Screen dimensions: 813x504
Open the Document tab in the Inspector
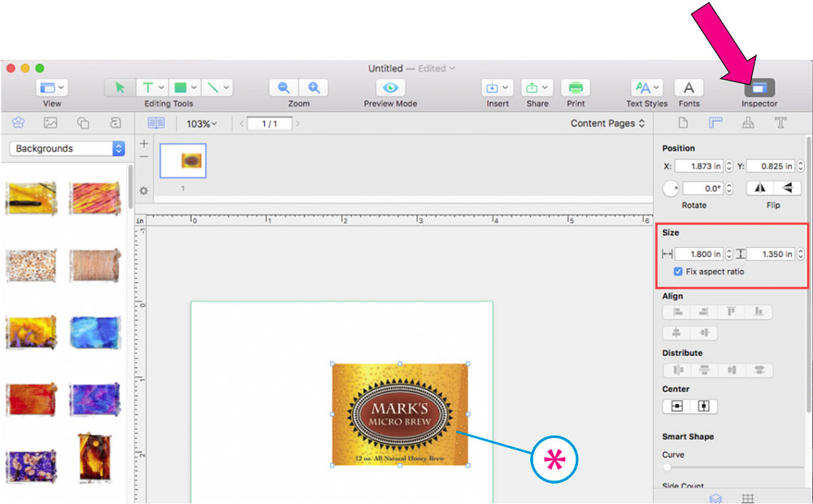click(x=683, y=123)
